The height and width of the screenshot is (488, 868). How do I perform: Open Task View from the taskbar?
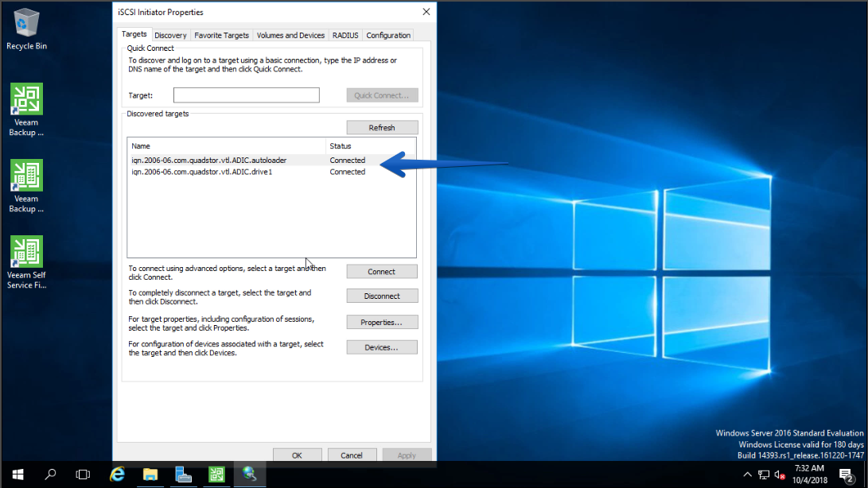coord(83,474)
